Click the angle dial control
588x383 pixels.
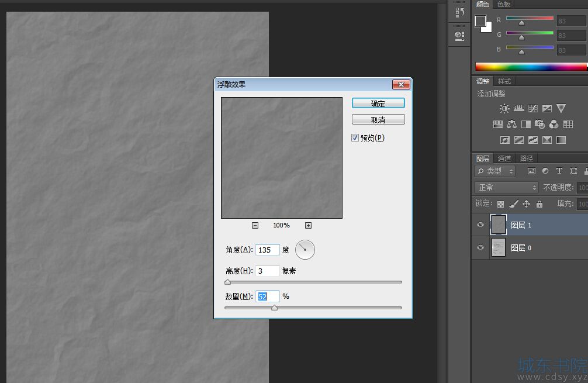pos(305,250)
